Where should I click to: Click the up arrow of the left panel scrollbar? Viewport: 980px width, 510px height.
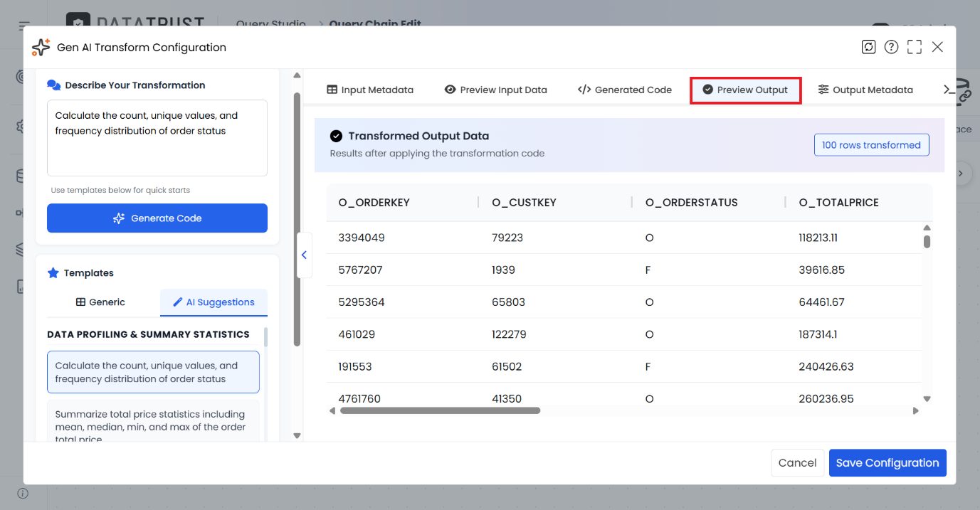(x=297, y=74)
